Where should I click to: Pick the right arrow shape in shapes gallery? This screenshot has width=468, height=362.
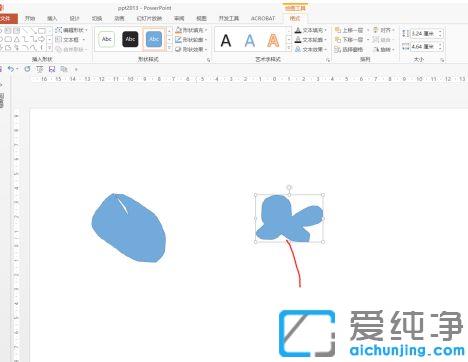(x=42, y=39)
